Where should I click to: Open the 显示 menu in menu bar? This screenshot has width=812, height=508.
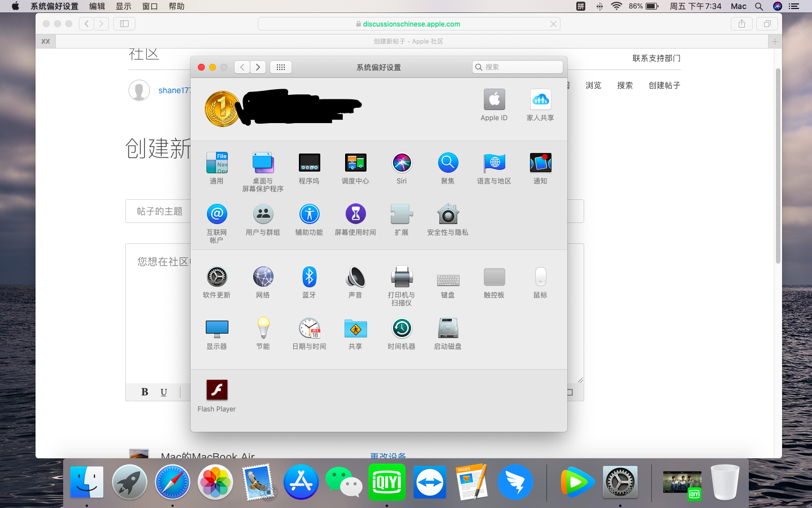pos(123,6)
